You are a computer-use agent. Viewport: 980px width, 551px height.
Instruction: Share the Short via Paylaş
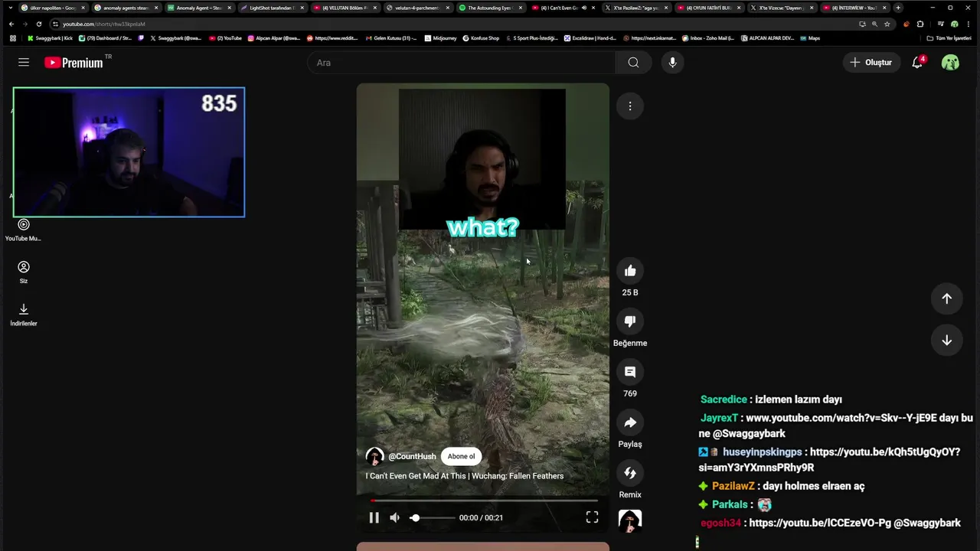630,422
